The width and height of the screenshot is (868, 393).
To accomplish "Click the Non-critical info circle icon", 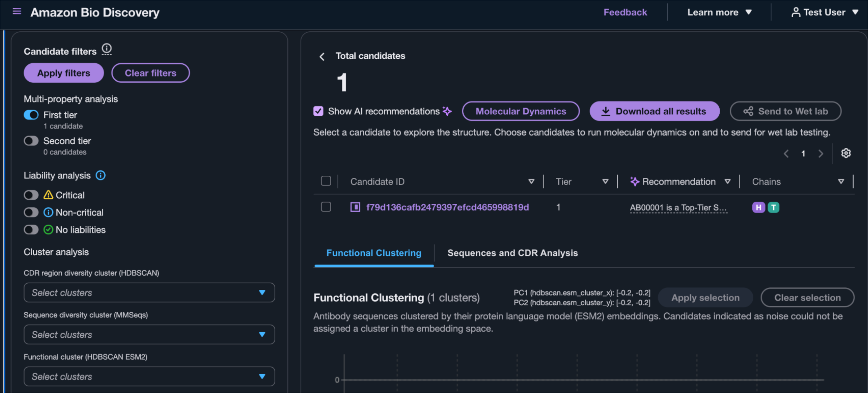I will tap(48, 212).
